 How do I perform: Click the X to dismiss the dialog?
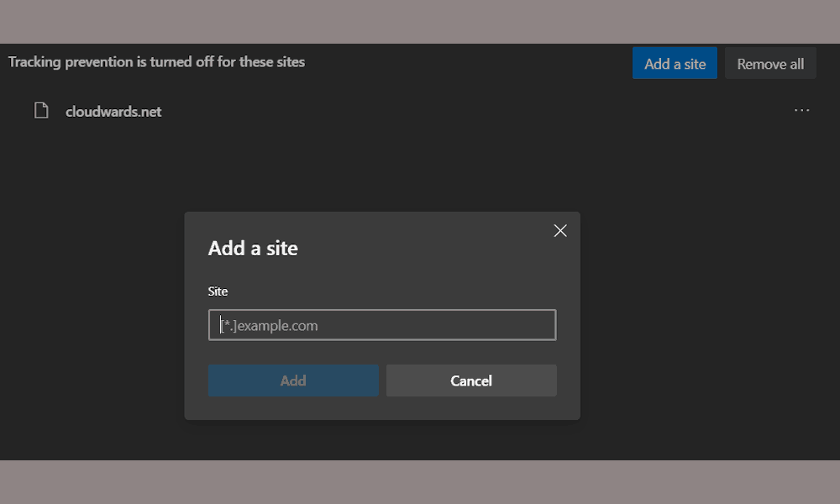click(559, 230)
